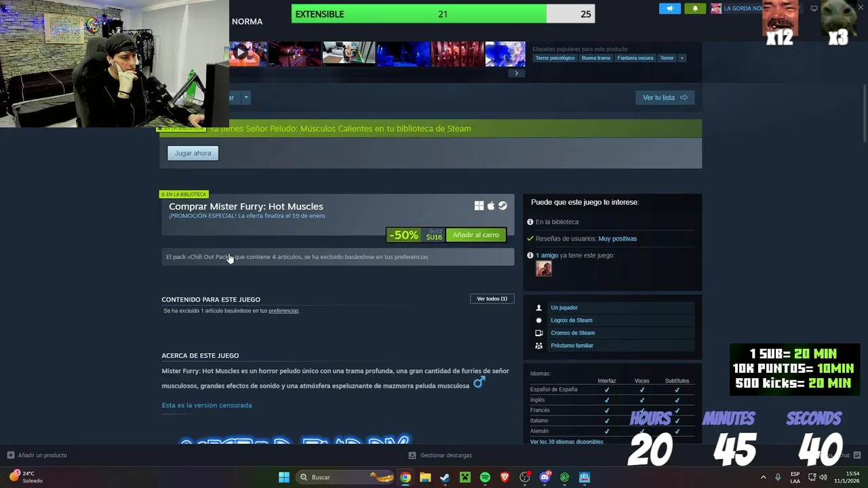Open Ver tu lista
Screen dimensions: 868x488
coord(665,98)
